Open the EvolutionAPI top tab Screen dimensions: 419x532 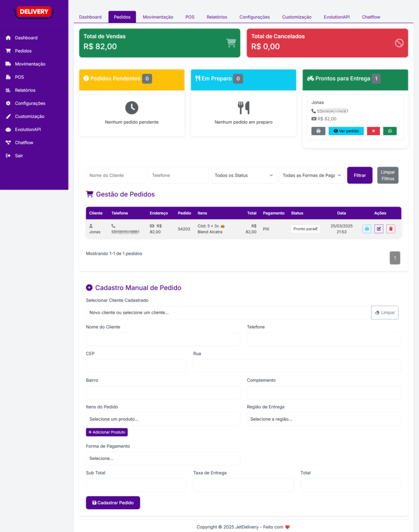click(x=336, y=17)
